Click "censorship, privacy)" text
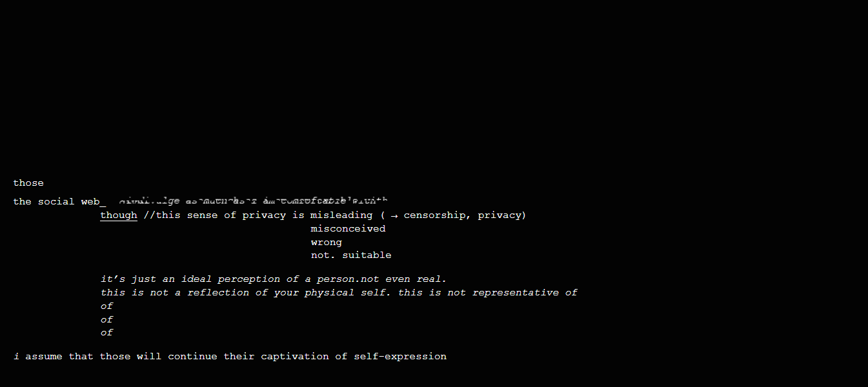The image size is (868, 387). [465, 215]
